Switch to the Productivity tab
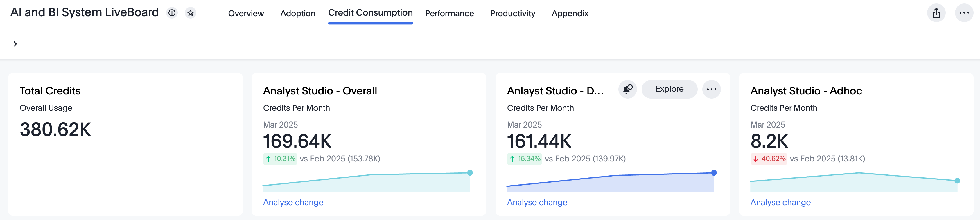 (512, 14)
